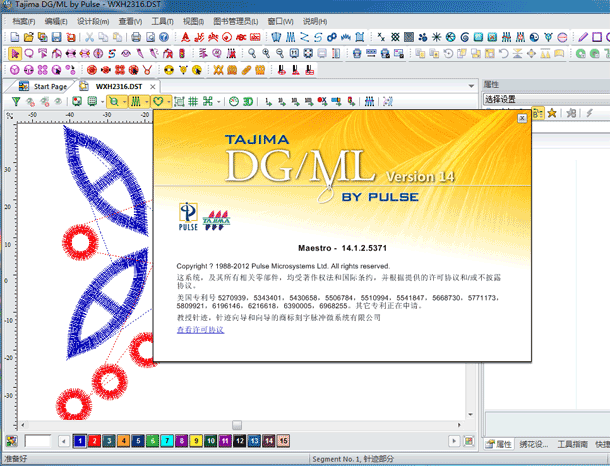This screenshot has height=466, width=610.
Task: Switch to 属性 tab at panel bottom
Action: [499, 444]
